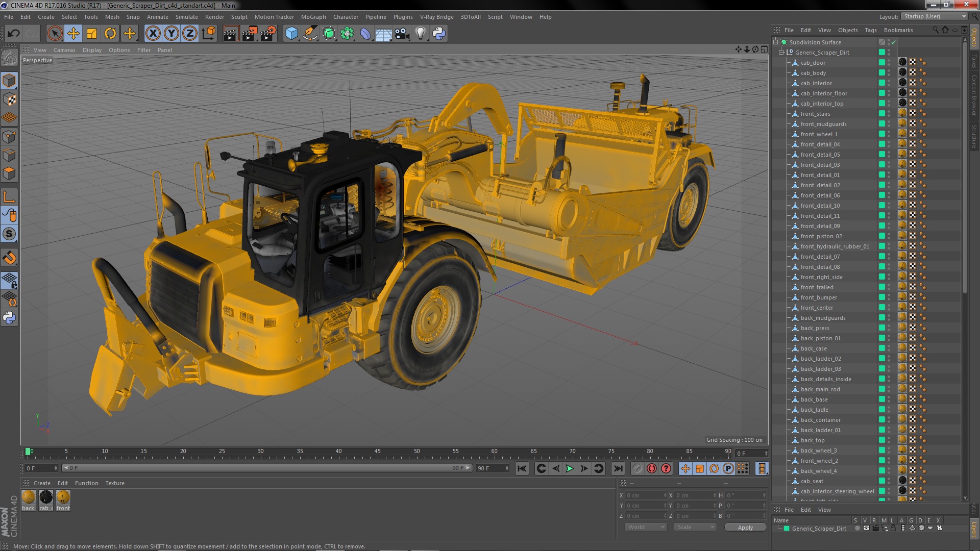
Task: Collapse the Generic_Scraper_Dirt hierarchy
Action: pyautogui.click(x=781, y=52)
